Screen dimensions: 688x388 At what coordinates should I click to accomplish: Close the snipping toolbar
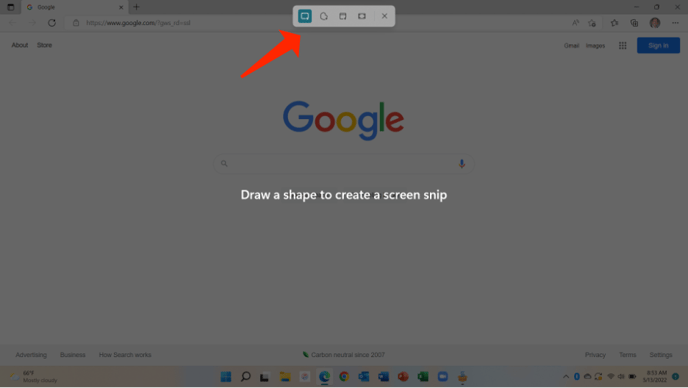[x=384, y=16]
